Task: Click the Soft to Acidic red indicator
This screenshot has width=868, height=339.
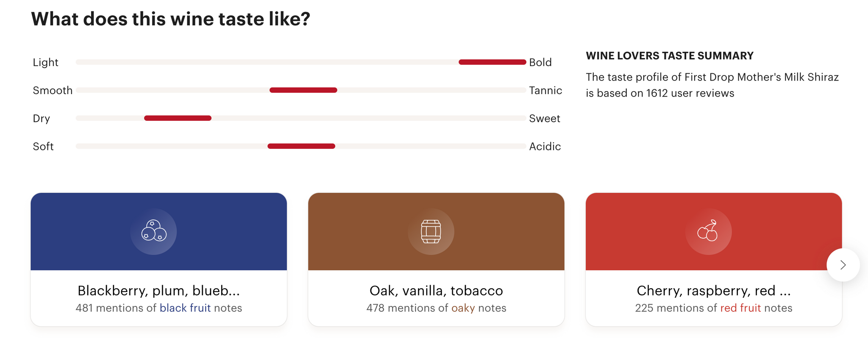Action: 301,146
